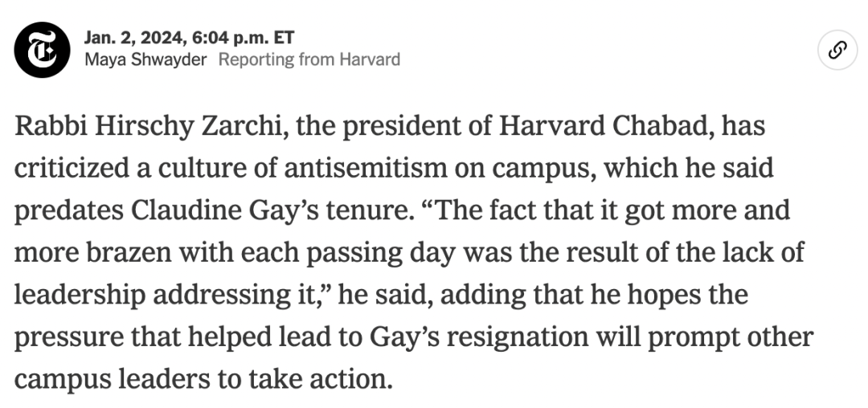868x408 pixels.
Task: Open Maya Shwayder's author byline
Action: (145, 59)
